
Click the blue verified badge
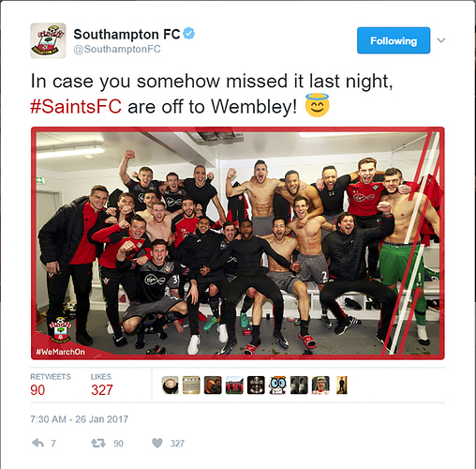click(189, 34)
